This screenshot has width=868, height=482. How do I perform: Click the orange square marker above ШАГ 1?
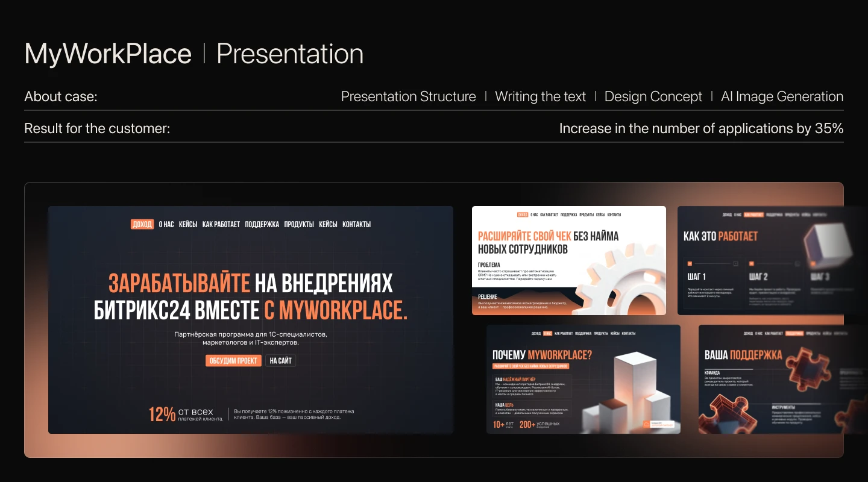click(690, 263)
